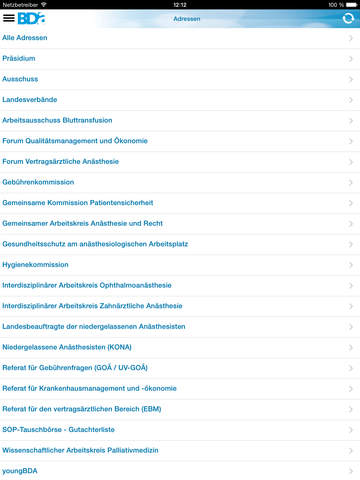Tap the battery status icon
The width and height of the screenshot is (360, 480).
(351, 5)
